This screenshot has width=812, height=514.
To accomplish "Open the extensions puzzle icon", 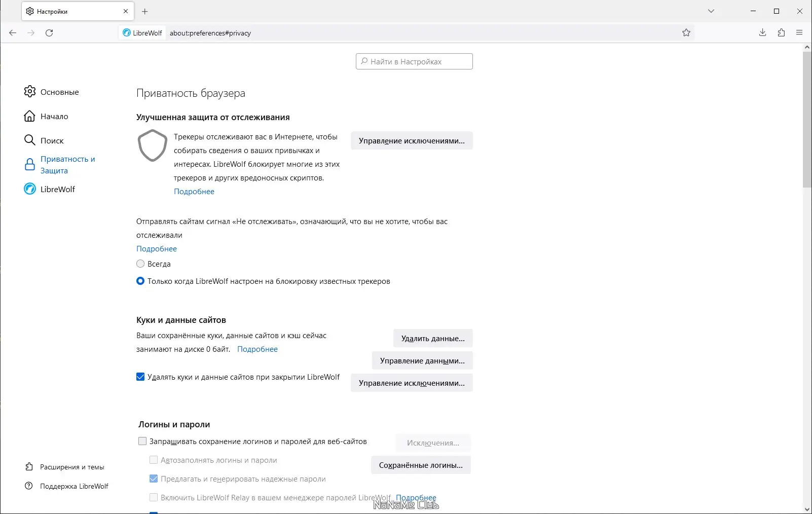I will pyautogui.click(x=781, y=33).
